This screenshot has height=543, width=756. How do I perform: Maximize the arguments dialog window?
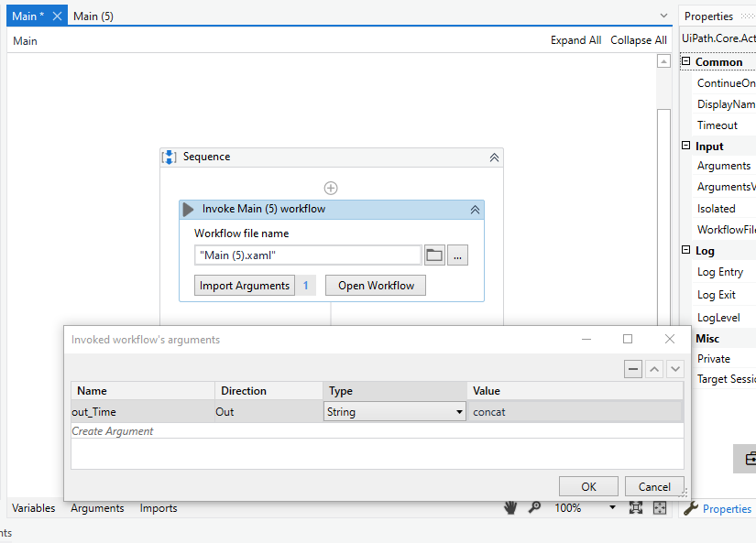pos(628,339)
